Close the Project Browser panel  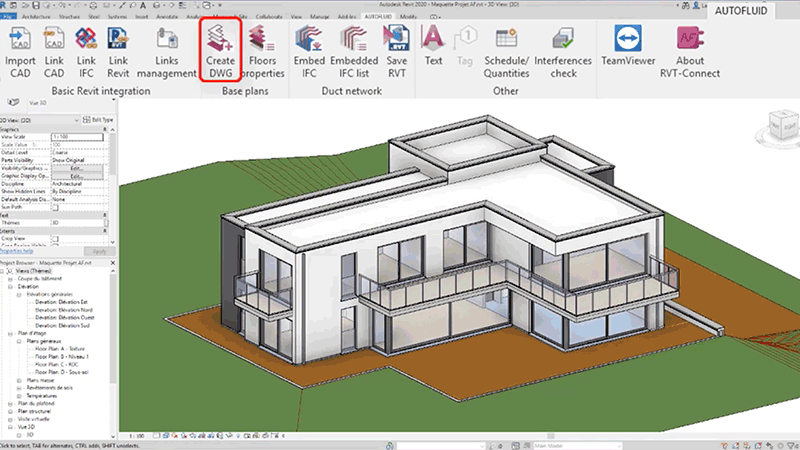pos(113,263)
